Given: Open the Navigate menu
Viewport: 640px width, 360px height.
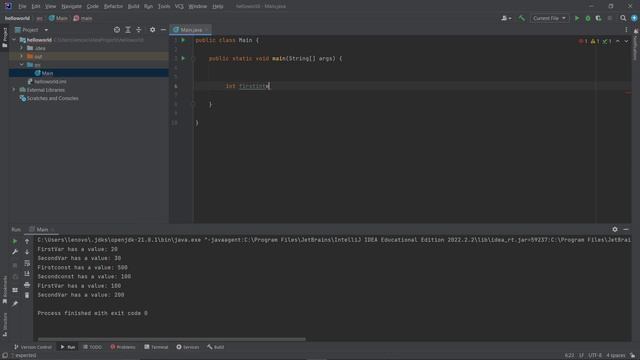Looking at the screenshot, I should click(71, 7).
